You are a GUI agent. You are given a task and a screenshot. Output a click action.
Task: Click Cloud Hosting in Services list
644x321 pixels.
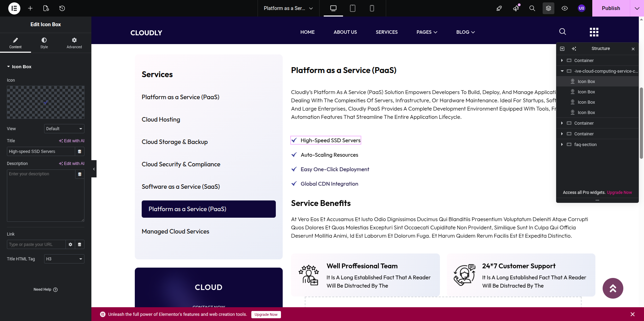pos(161,120)
